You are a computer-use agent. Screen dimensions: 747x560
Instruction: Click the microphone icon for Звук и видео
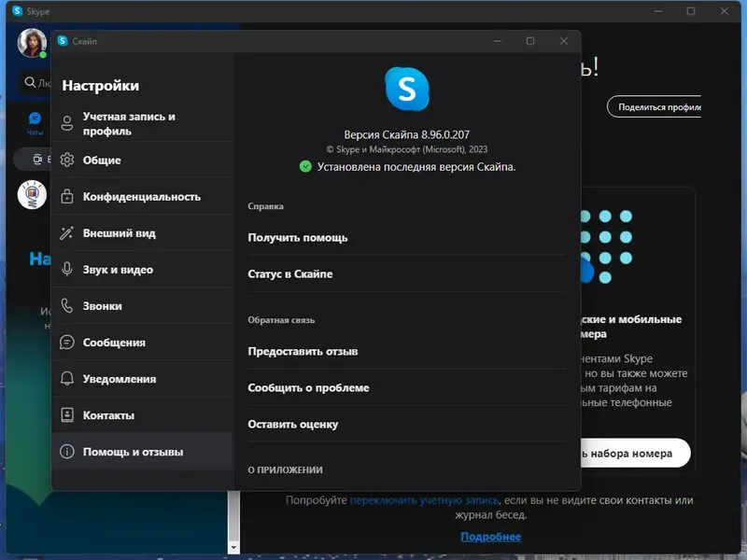(66, 269)
